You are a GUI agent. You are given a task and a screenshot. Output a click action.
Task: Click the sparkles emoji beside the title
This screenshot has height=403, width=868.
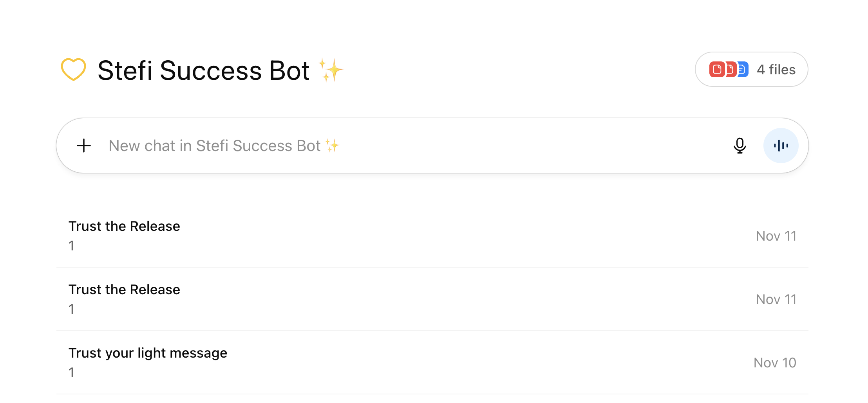[x=331, y=70]
